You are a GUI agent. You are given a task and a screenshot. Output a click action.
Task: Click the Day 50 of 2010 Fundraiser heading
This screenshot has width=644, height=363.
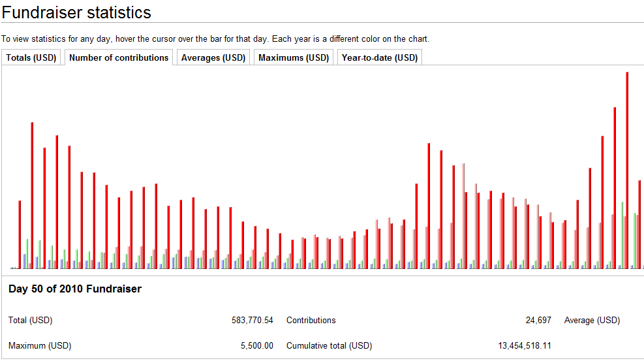point(75,289)
